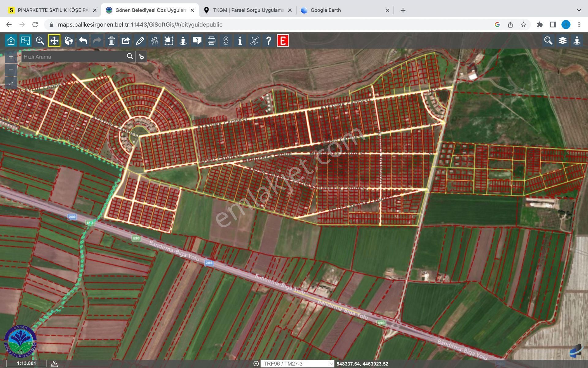Close the TKGM Parsel Sorgu tab
Viewport: 588px width, 368px height.
[290, 10]
